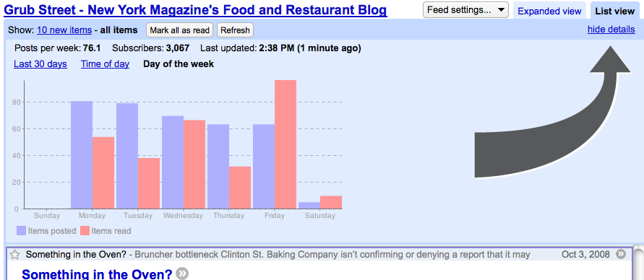Viewport: 644px width, 280px height.
Task: Open chevron icon next to blue headline
Action: tap(182, 274)
